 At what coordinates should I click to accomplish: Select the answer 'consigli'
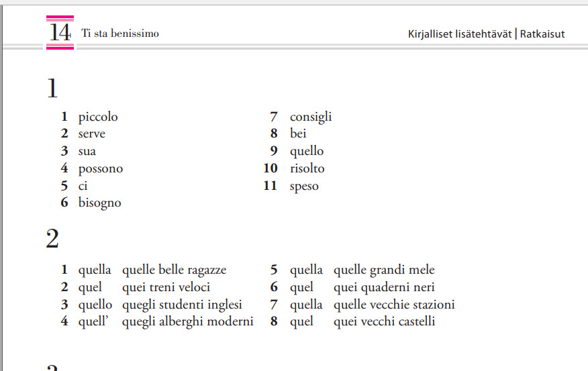click(311, 117)
